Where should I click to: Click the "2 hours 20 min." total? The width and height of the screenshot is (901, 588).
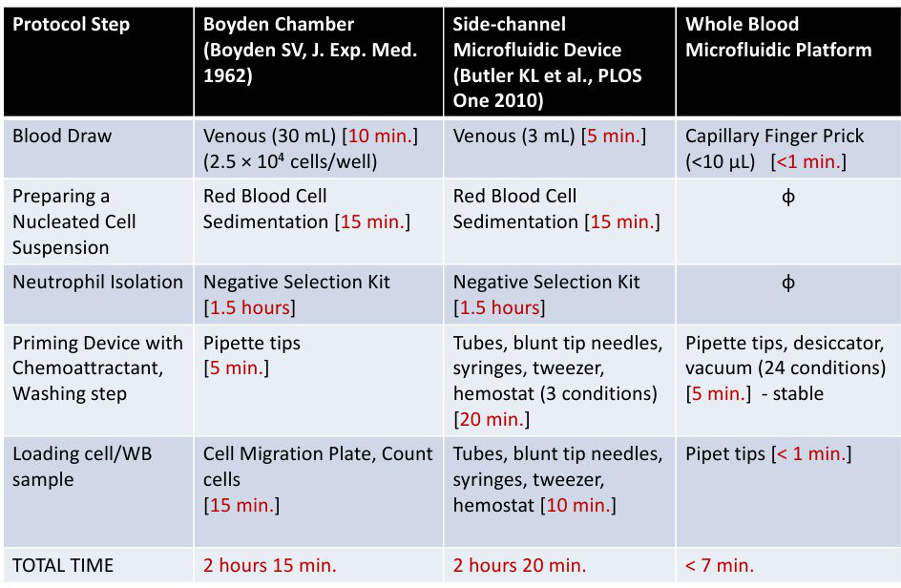point(520,565)
